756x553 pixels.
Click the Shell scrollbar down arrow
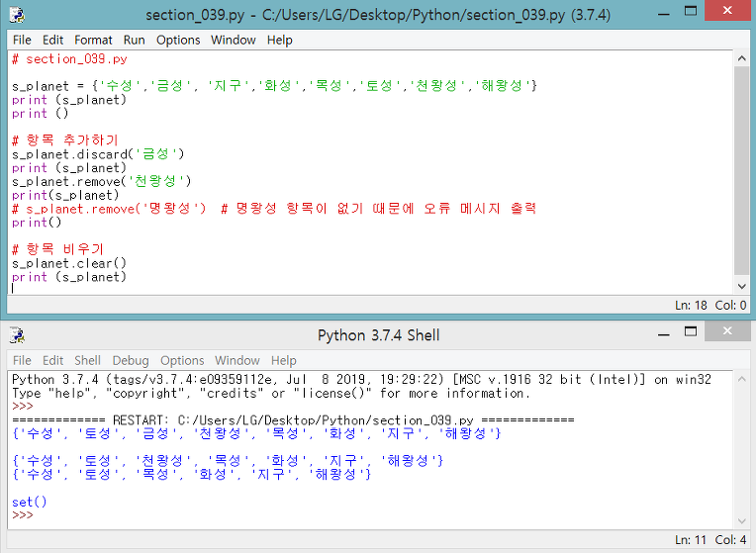[741, 521]
